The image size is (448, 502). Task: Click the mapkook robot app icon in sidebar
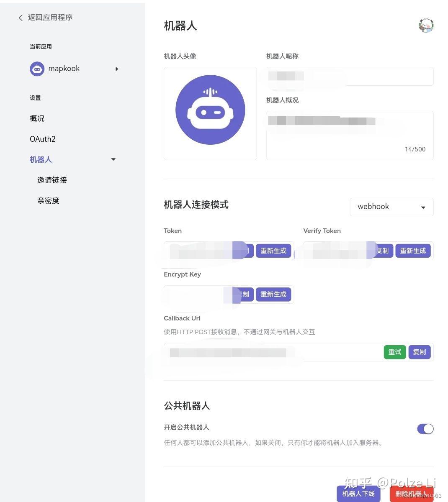tap(37, 69)
